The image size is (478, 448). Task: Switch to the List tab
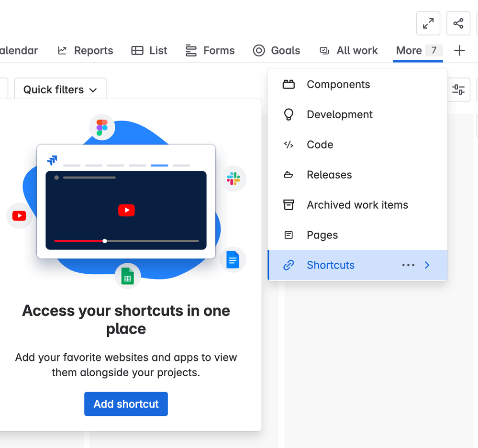point(149,51)
